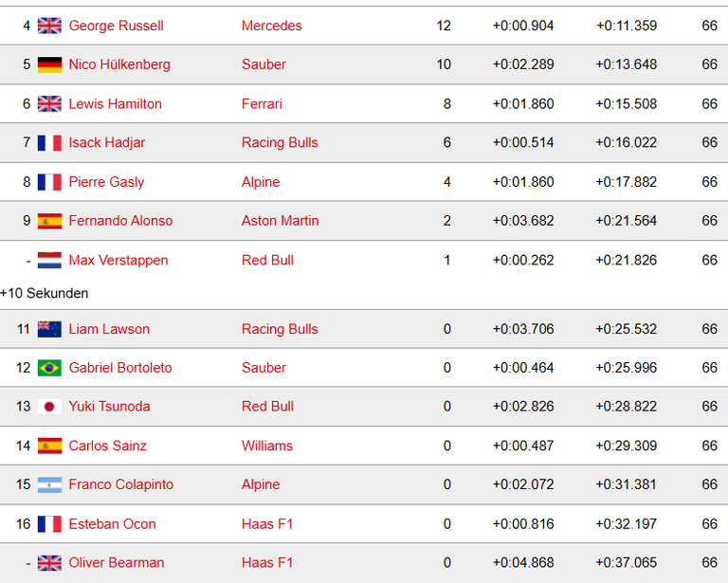Select the Aston Martin team link

tap(280, 221)
